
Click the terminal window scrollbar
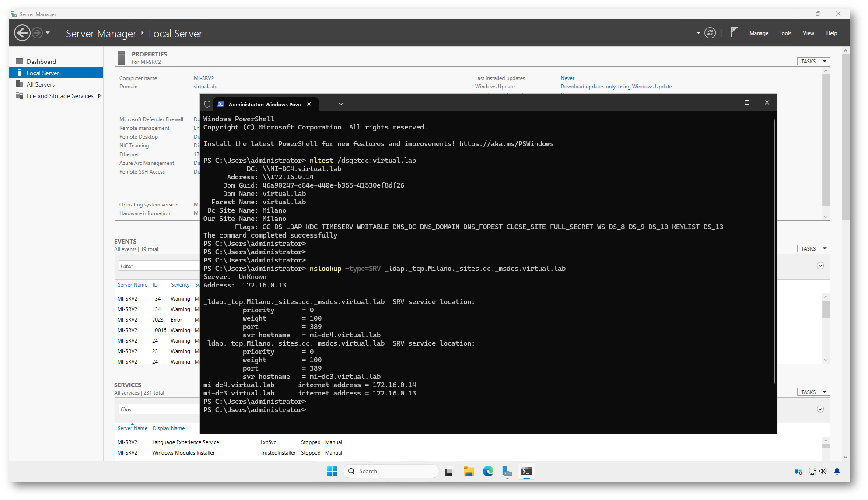pyautogui.click(x=774, y=252)
